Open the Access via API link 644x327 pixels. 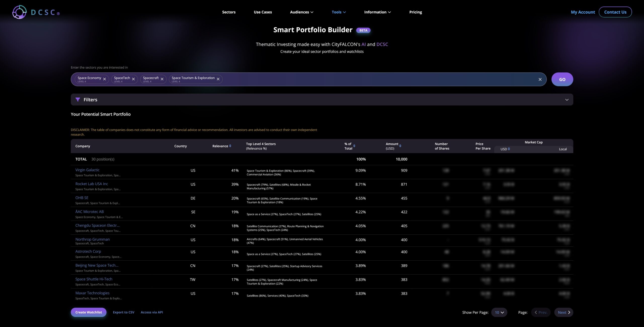[x=152, y=312]
